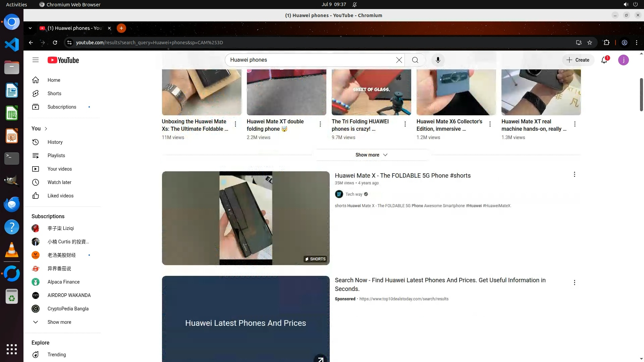Image resolution: width=644 pixels, height=362 pixels.
Task: Bookmark this page with star icon
Action: pos(590,43)
